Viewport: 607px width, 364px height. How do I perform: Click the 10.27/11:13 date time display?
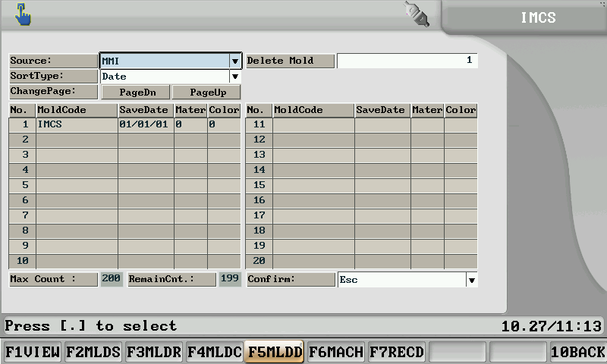pos(552,326)
